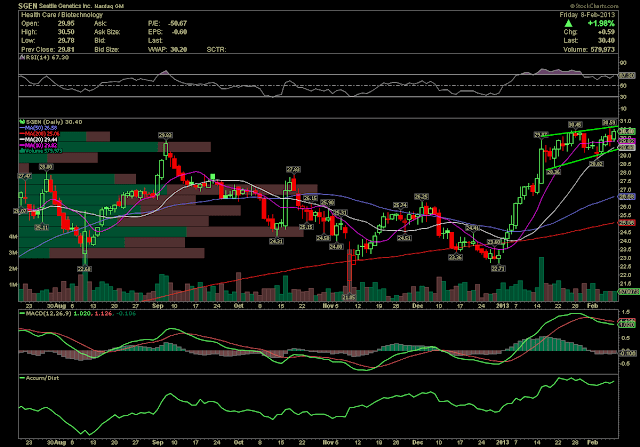Click the 24.31 October low price label
This screenshot has height=447, width=640.
[x=276, y=241]
